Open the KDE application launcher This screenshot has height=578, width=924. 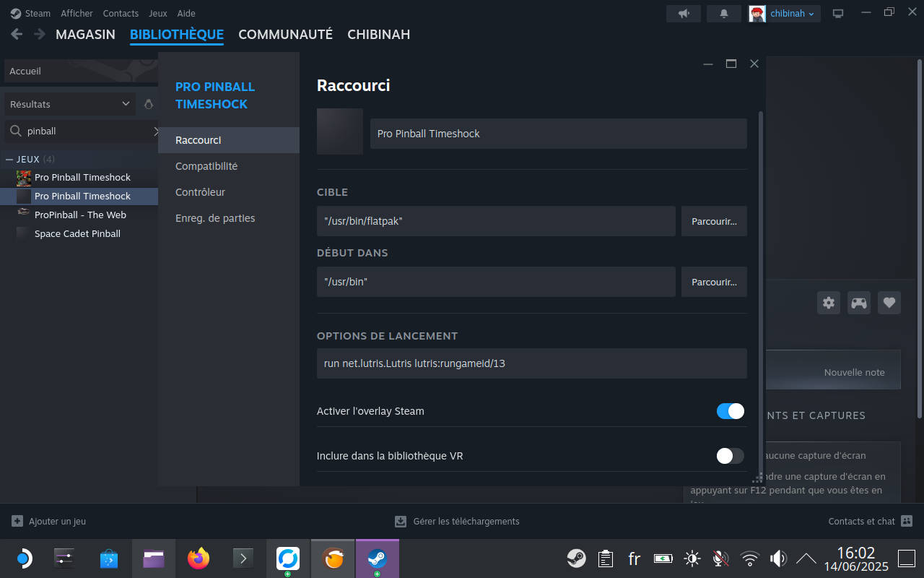click(24, 558)
